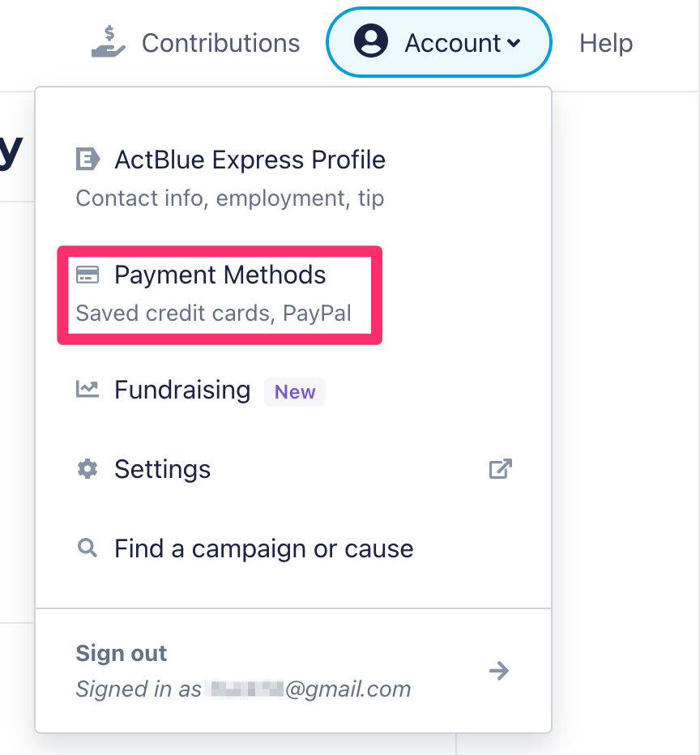The height and width of the screenshot is (755, 700).
Task: Select the Fundraising menu entry
Action: [x=182, y=390]
